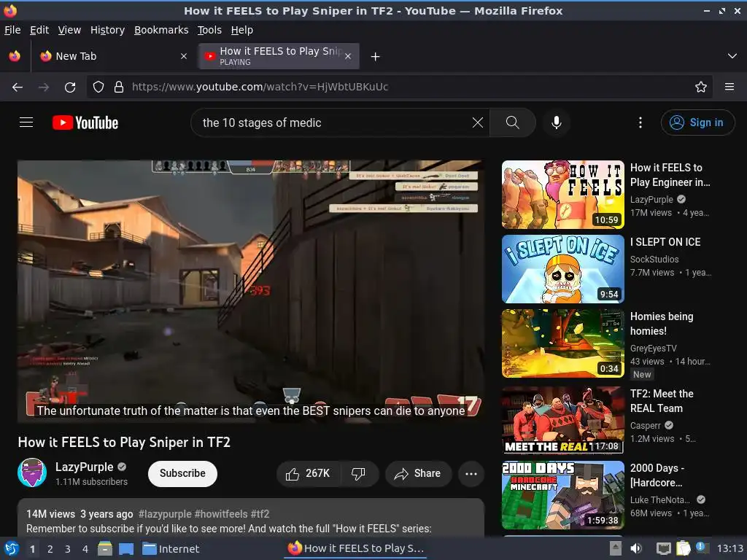Open TF2: Meet the REAL Team title
The height and width of the screenshot is (560, 747).
(x=662, y=401)
